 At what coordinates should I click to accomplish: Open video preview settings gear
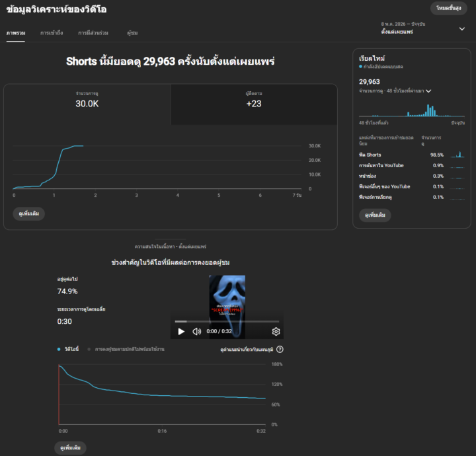click(x=276, y=331)
